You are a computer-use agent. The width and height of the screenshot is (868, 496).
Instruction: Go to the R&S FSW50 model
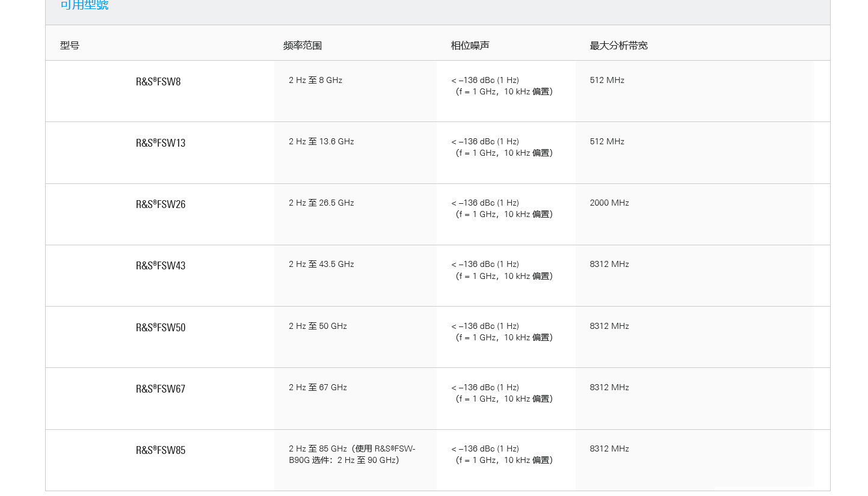(x=161, y=328)
